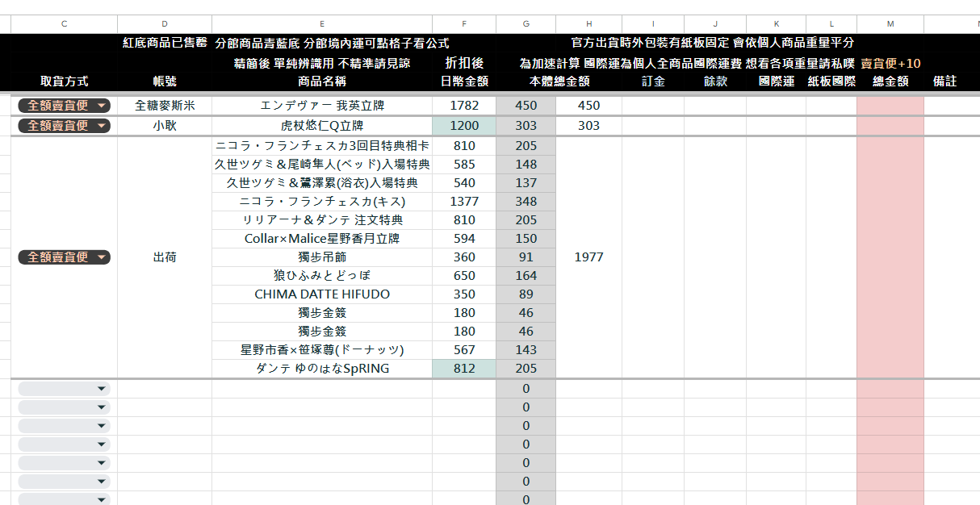Image resolution: width=980 pixels, height=505 pixels.
Task: Select the 594 yen amount cell
Action: pos(464,239)
